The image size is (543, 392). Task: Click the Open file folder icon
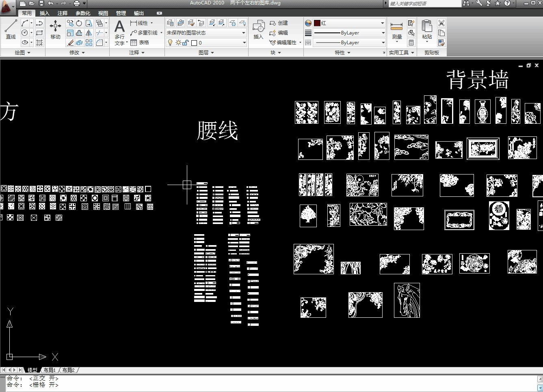point(32,3)
